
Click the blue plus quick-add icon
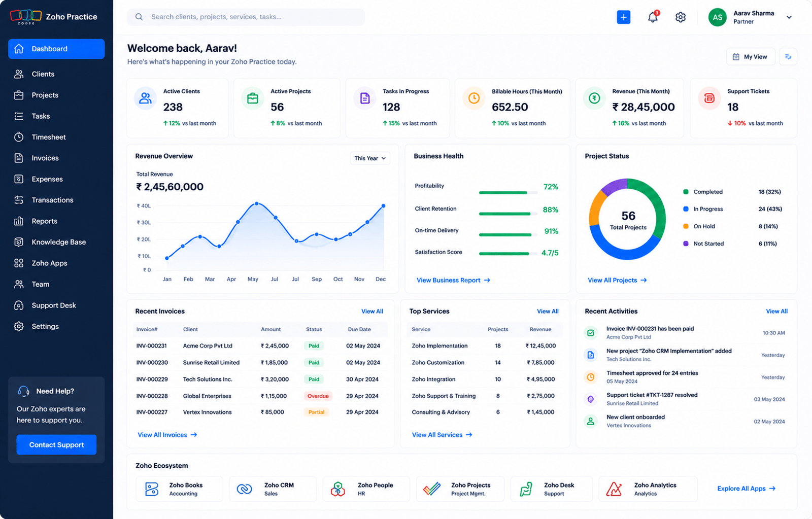click(x=623, y=17)
